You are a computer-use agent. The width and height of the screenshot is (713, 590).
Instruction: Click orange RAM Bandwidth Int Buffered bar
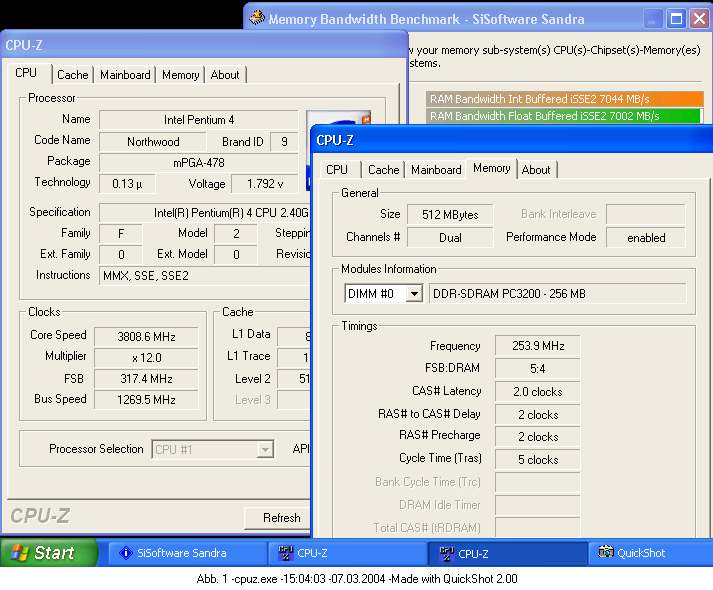pyautogui.click(x=564, y=99)
